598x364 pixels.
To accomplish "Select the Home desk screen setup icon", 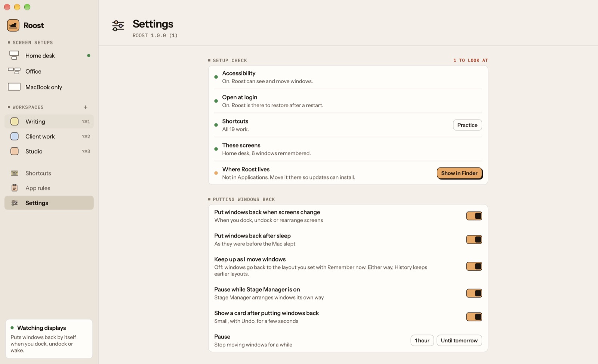I will (x=14, y=56).
